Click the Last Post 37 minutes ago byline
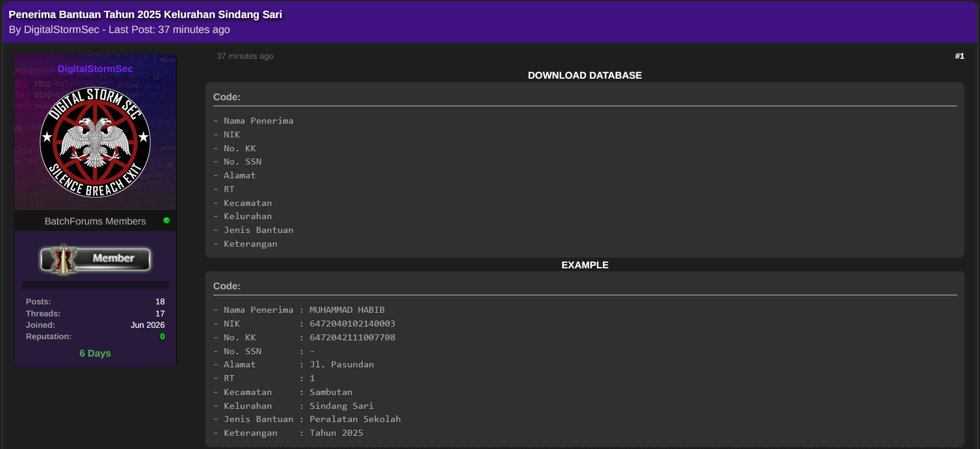 coord(169,29)
